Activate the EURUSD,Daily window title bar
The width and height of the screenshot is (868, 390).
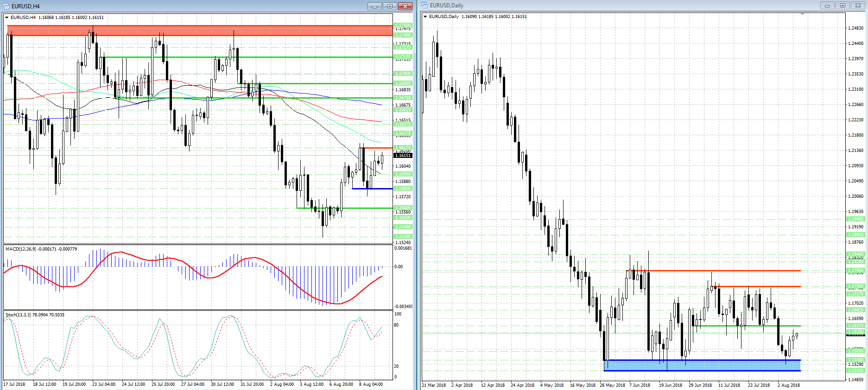(602, 6)
